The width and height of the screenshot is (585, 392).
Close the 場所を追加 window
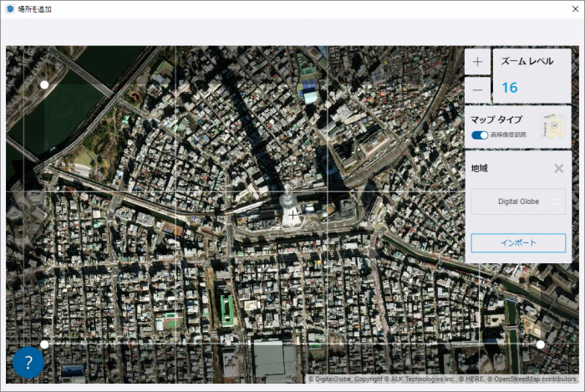coord(575,9)
